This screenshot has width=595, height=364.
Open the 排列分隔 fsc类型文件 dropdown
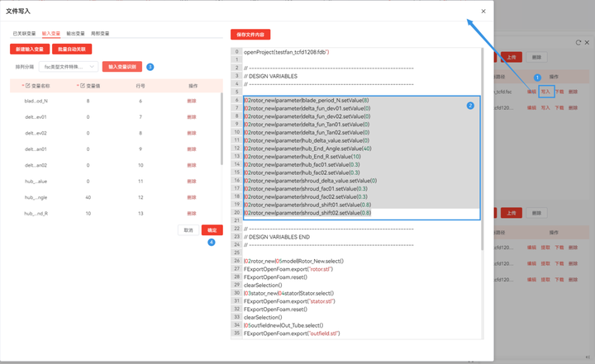pyautogui.click(x=69, y=67)
